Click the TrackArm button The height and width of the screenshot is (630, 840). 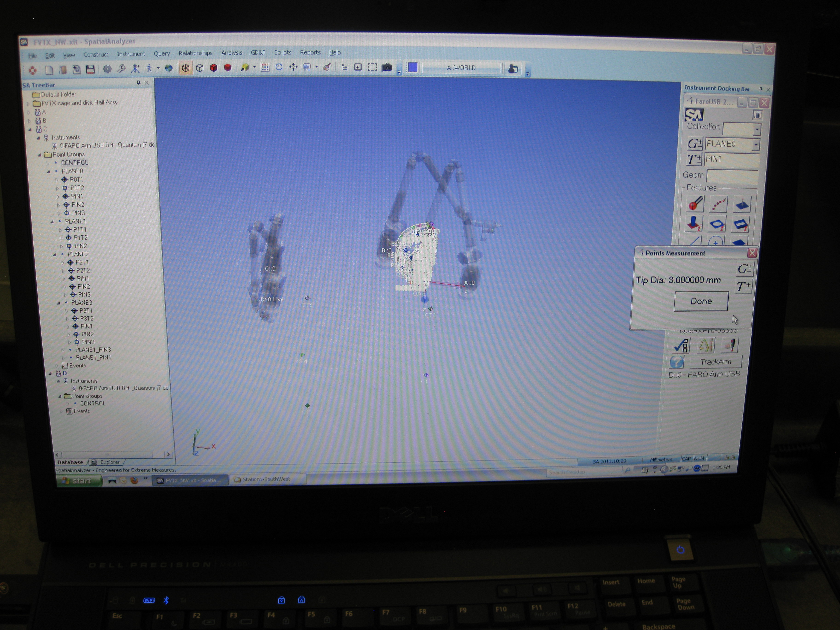pos(715,362)
